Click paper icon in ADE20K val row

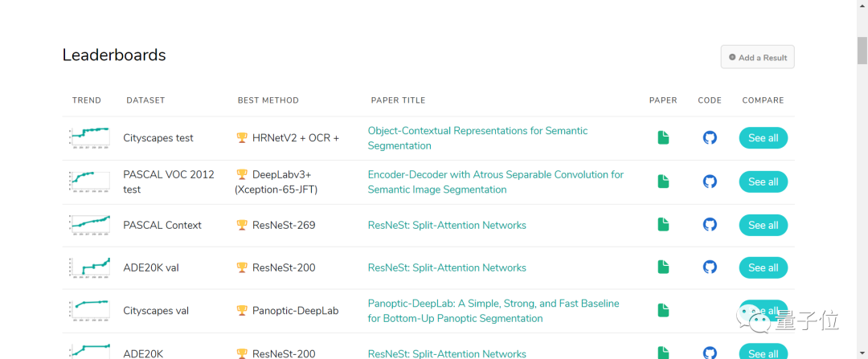pos(663,267)
